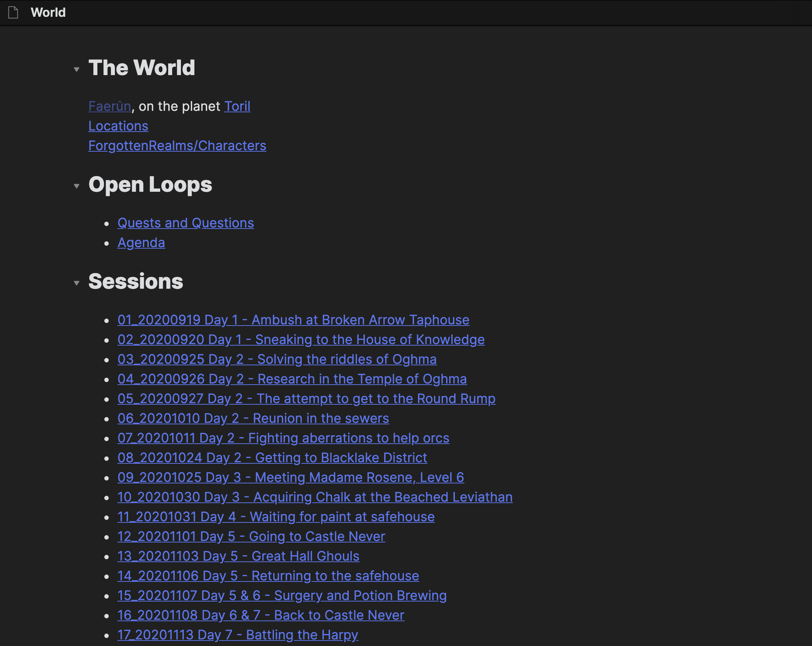Click the document icon beside World title
This screenshot has width=812, height=646.
[13, 12]
